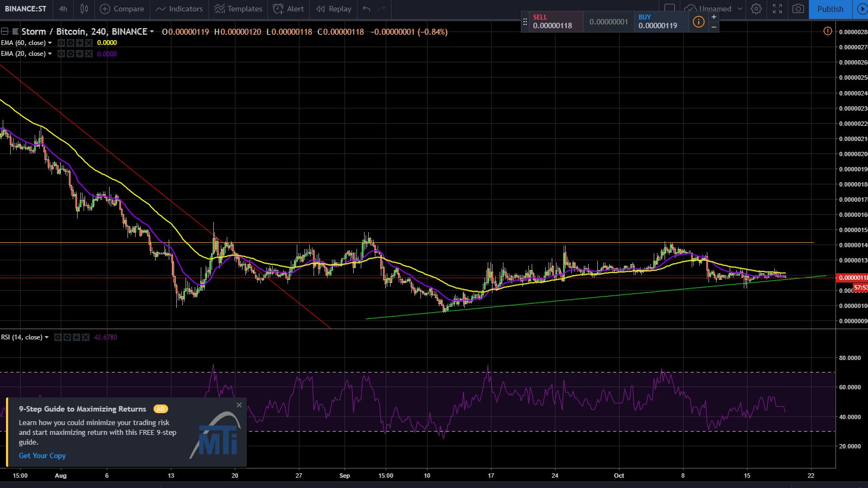Click the 80.0000 RSI scale label

click(850, 358)
